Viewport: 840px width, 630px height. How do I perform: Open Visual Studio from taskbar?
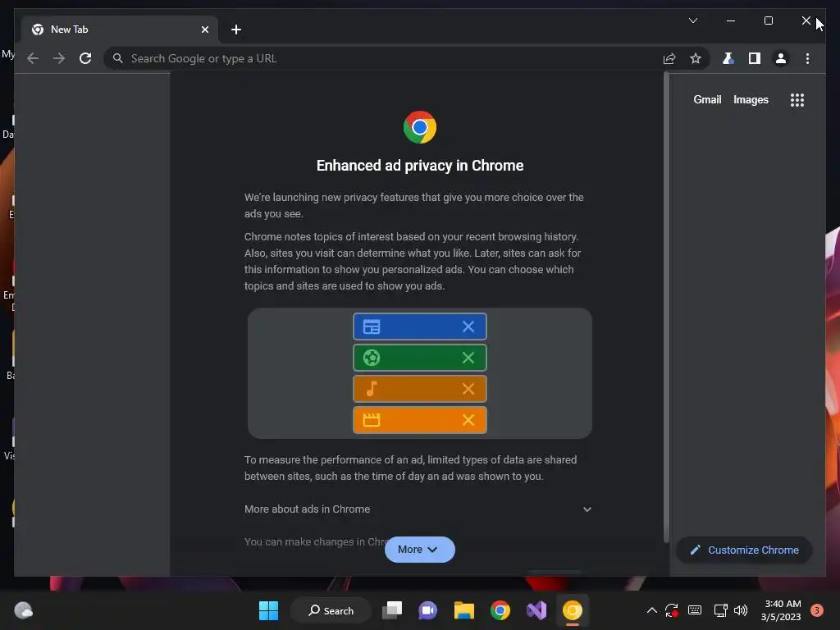coord(536,610)
